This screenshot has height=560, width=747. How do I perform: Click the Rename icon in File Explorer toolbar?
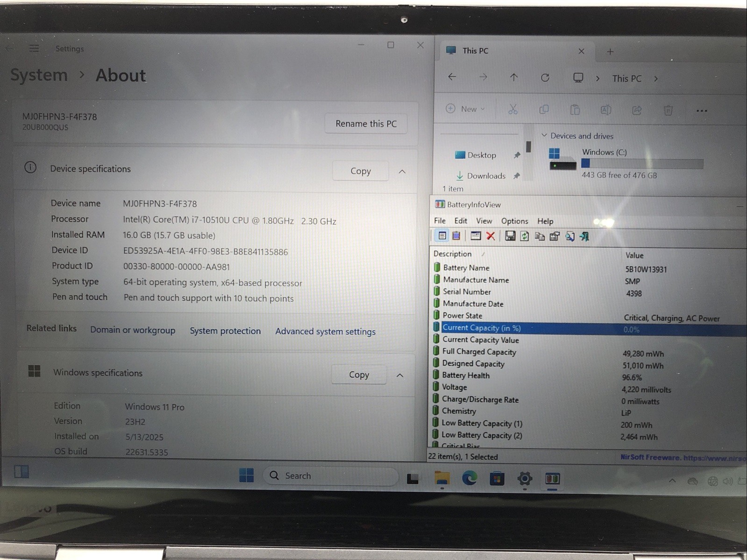coord(606,110)
